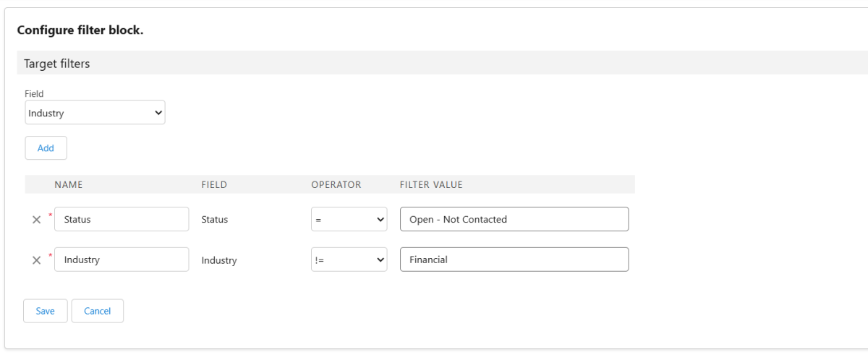This screenshot has width=868, height=360.
Task: Click the FIELD column header
Action: click(214, 185)
